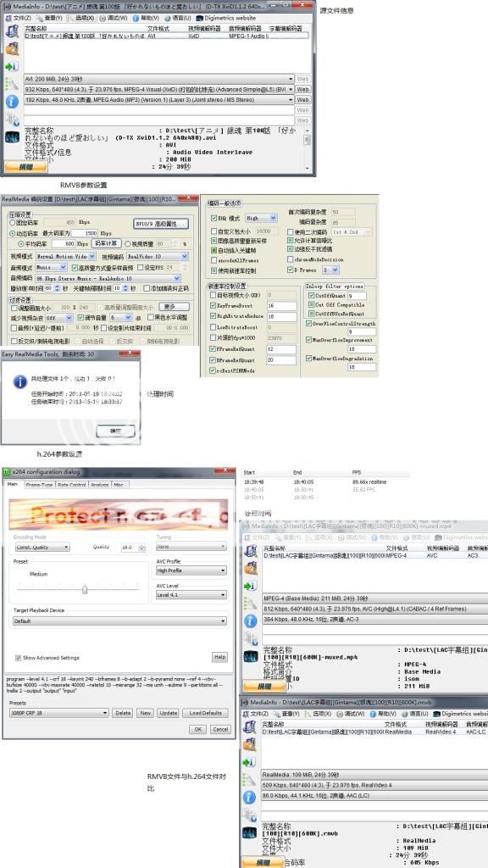Viewport: 488px width, 868px height.
Task: Click the Preset Medium slider handle
Action: [85, 590]
